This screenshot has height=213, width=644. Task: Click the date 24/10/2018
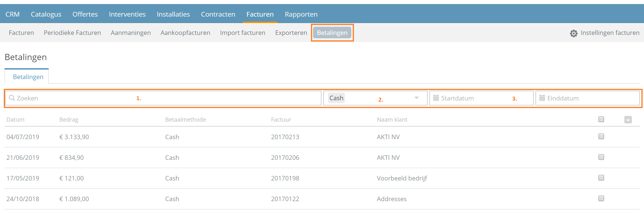23,199
